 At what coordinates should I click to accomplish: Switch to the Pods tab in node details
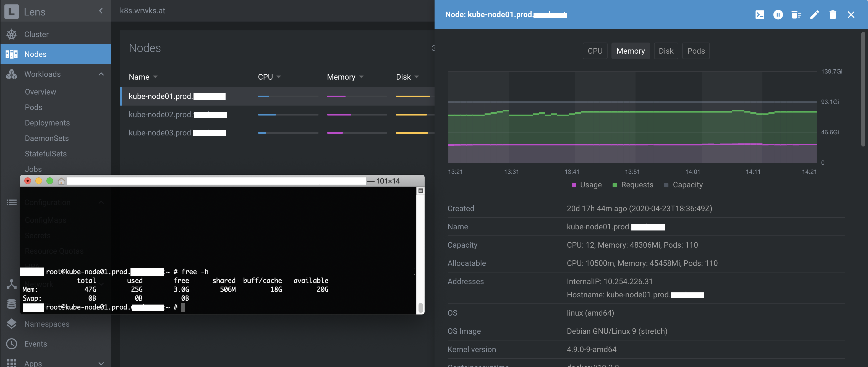point(696,51)
